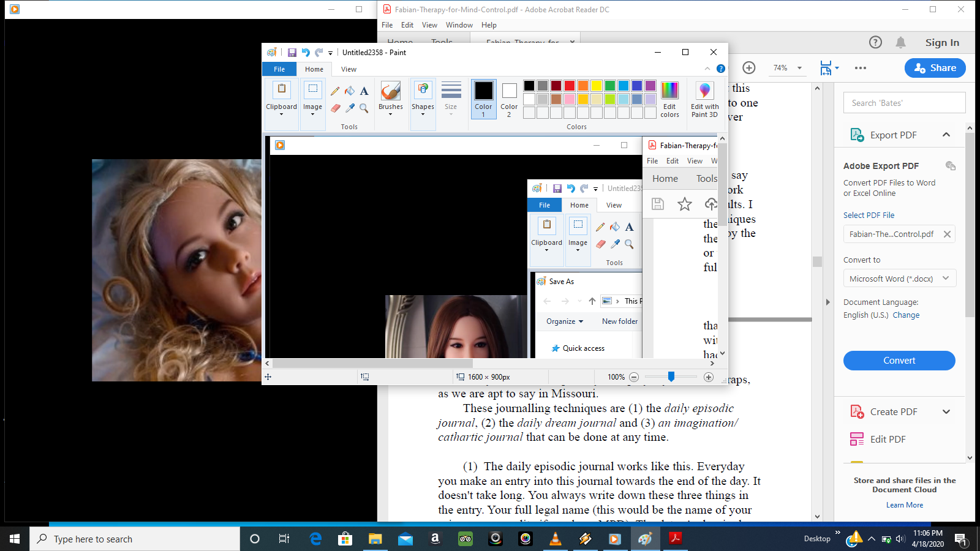Click the Select PDF File link
This screenshot has height=551, width=980.
pos(869,215)
